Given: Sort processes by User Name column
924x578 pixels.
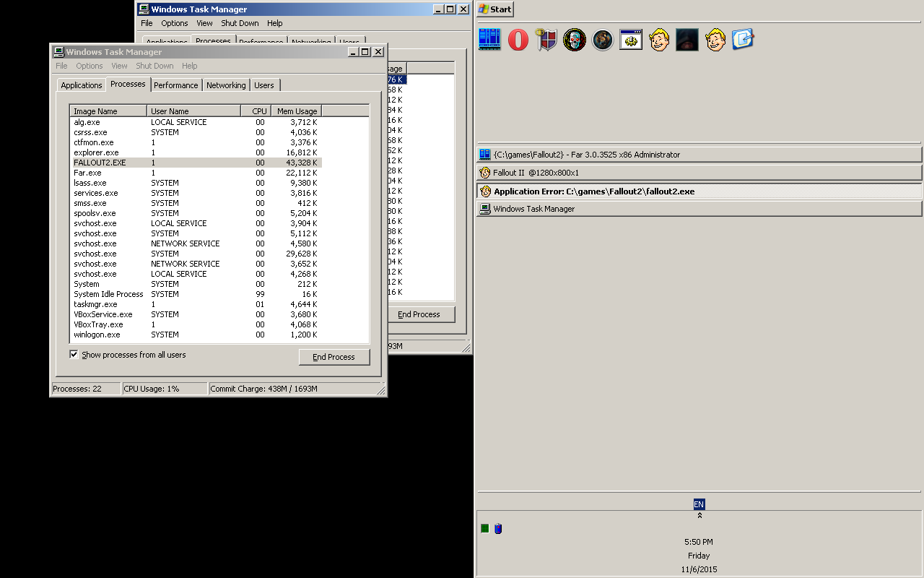Looking at the screenshot, I should coord(194,111).
